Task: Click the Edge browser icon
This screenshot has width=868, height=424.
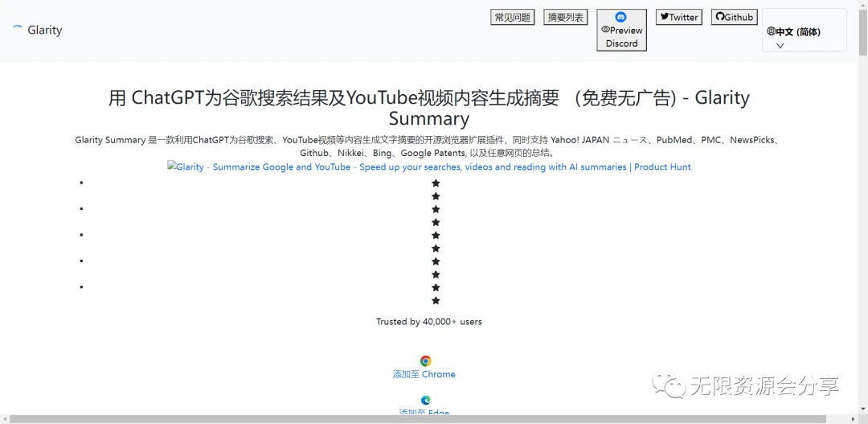Action: (425, 400)
